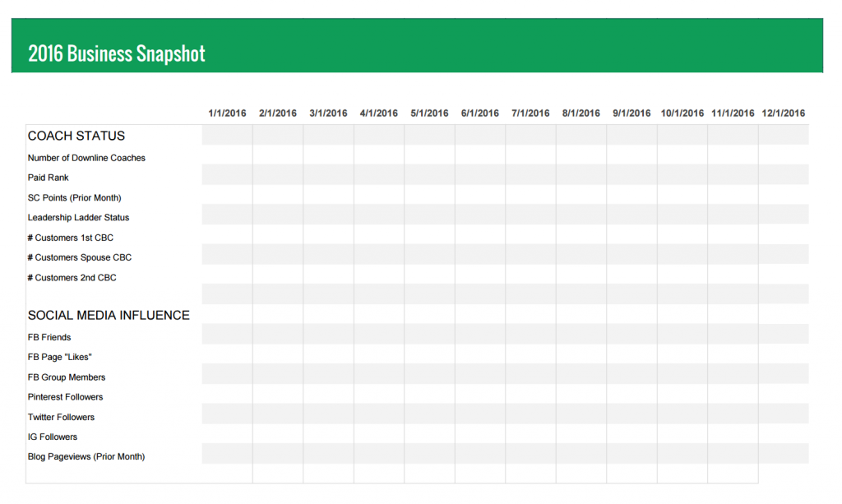Click the FB Friends row label
The width and height of the screenshot is (842, 504).
click(49, 337)
